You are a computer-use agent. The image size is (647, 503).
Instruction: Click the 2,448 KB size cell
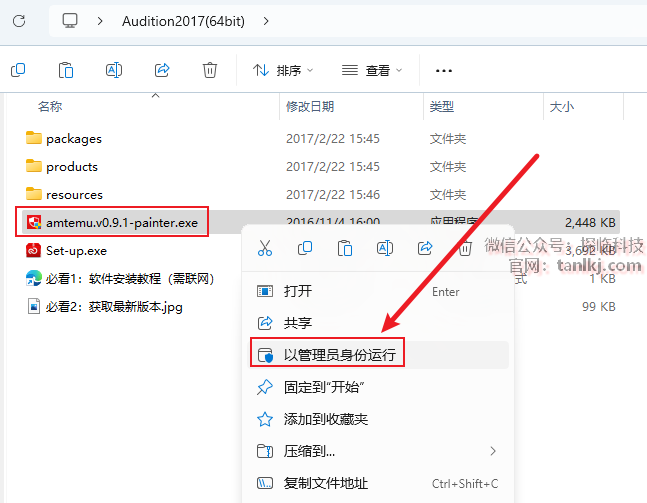click(x=590, y=223)
